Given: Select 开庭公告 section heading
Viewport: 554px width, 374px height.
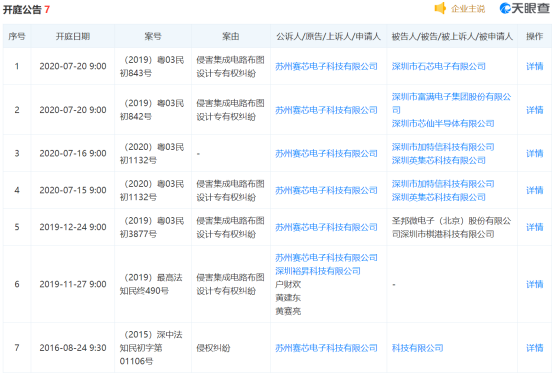Looking at the screenshot, I should [x=22, y=9].
